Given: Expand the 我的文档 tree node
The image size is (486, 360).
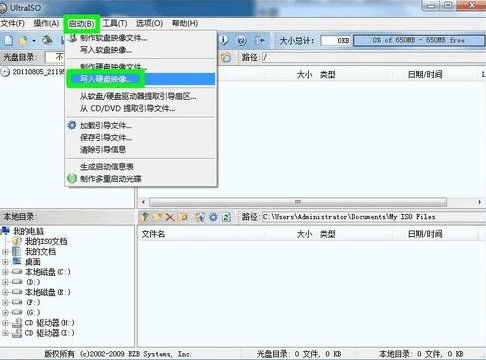Looking at the screenshot, I should (x=5, y=252).
